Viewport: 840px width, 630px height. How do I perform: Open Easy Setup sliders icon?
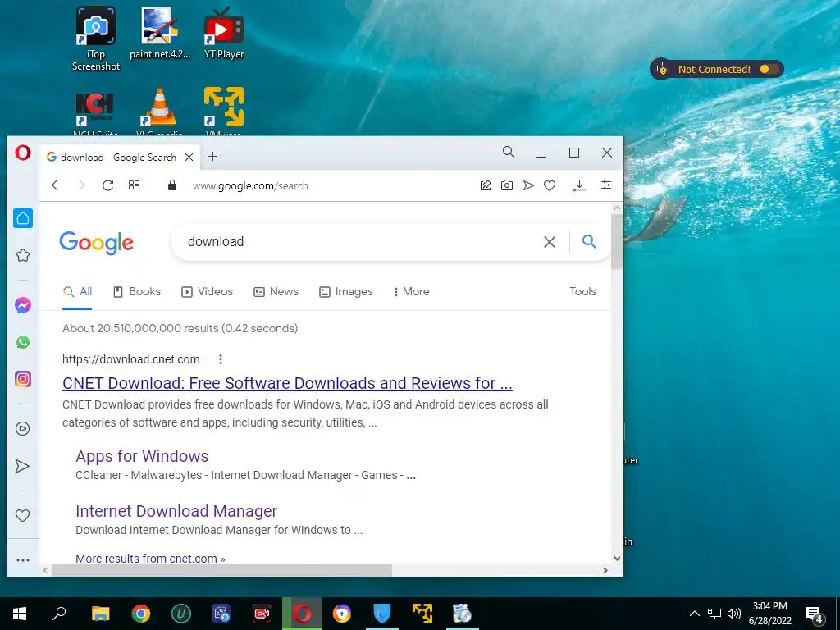point(606,185)
